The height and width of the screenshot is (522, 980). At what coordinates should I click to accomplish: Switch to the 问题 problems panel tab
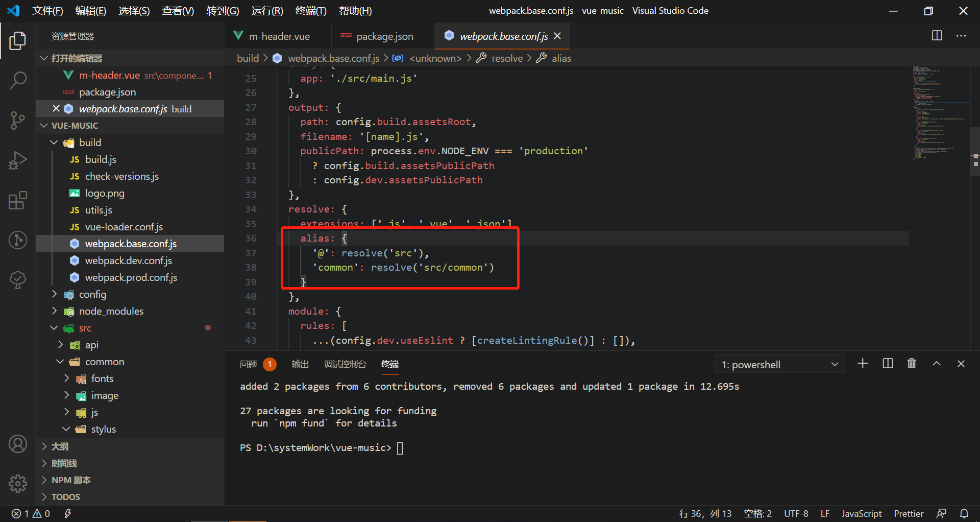[258, 364]
